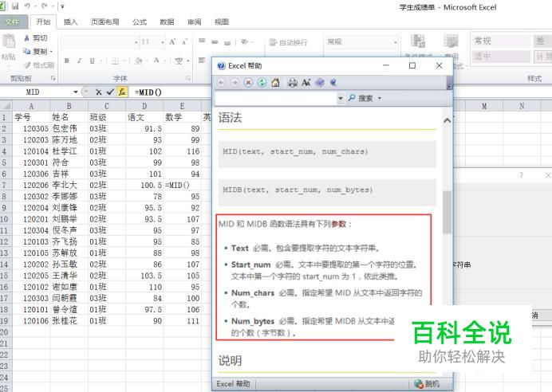The image size is (552, 392).
Task: Click the Undo arrow icon
Action: click(28, 6)
